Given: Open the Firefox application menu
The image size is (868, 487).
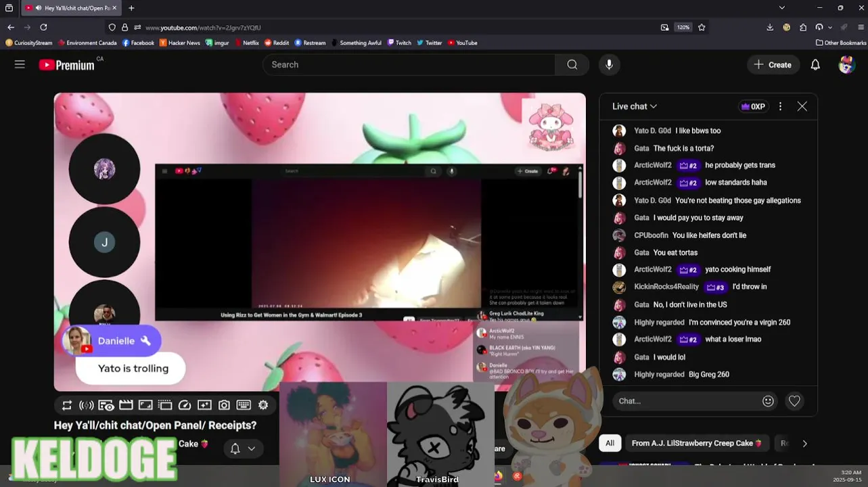Looking at the screenshot, I should [861, 28].
